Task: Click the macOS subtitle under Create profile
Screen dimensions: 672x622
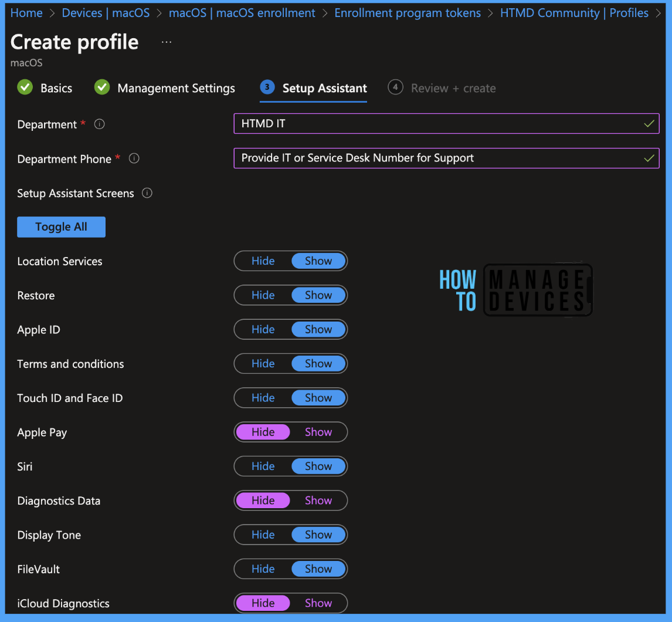Action: pos(26,63)
